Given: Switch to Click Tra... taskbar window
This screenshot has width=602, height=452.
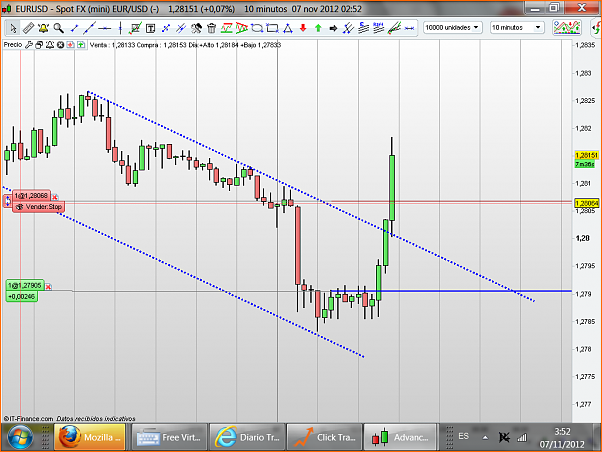Looking at the screenshot, I should (x=325, y=437).
